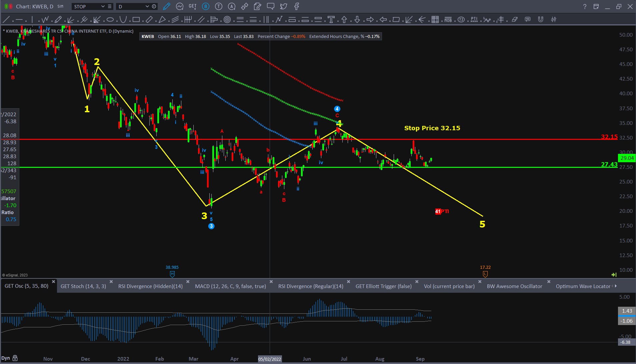Image resolution: width=636 pixels, height=364 pixels.
Task: Choose the PTI tool icon
Action: pyautogui.click(x=474, y=20)
